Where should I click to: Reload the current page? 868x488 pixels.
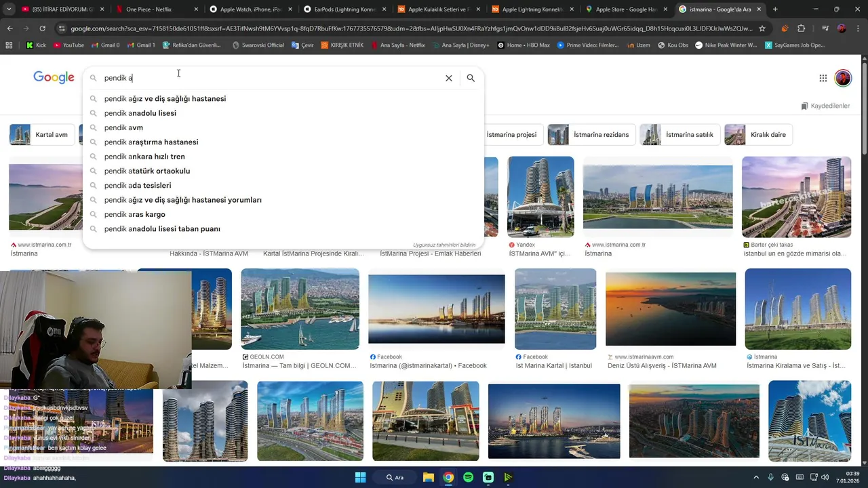42,28
